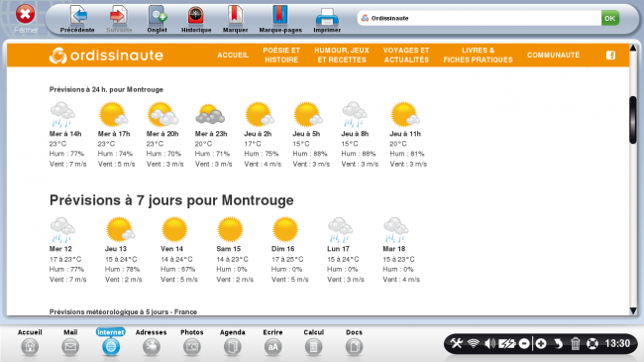Open the trash bin icon
The height and width of the screenshot is (362, 644).
575,343
